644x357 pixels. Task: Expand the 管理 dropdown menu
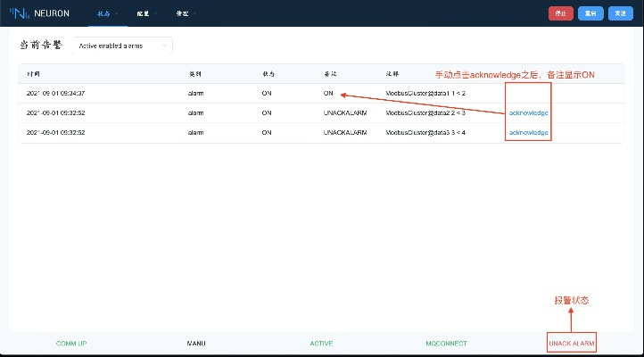[184, 13]
